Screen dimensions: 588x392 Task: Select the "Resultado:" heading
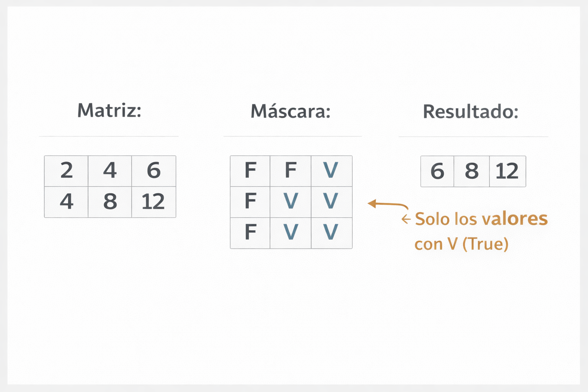(470, 112)
